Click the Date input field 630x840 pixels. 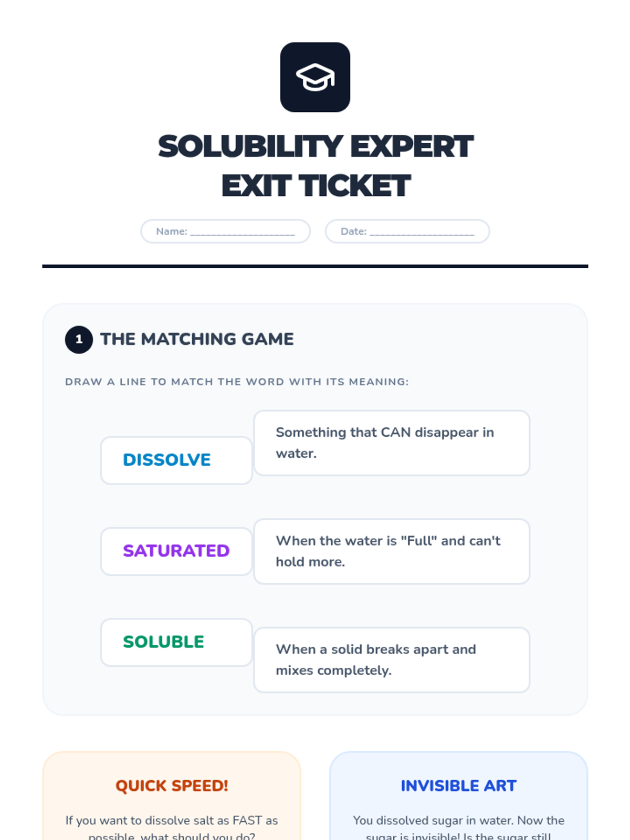click(407, 232)
